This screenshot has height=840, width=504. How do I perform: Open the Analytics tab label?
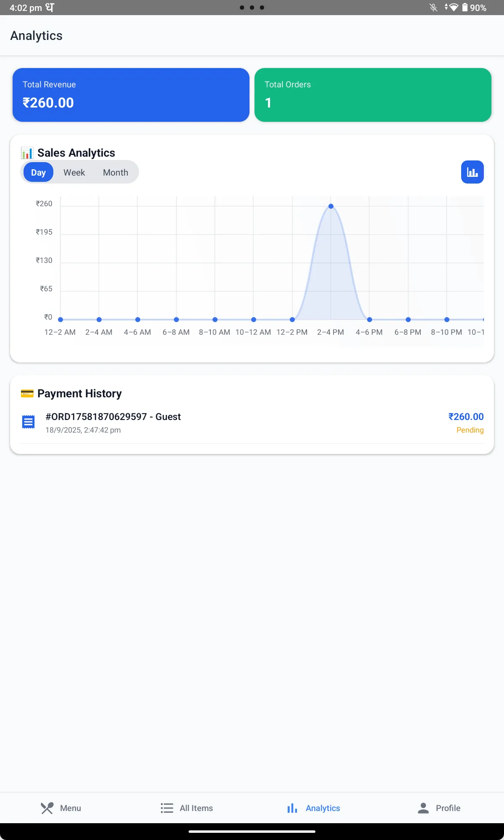point(323,808)
